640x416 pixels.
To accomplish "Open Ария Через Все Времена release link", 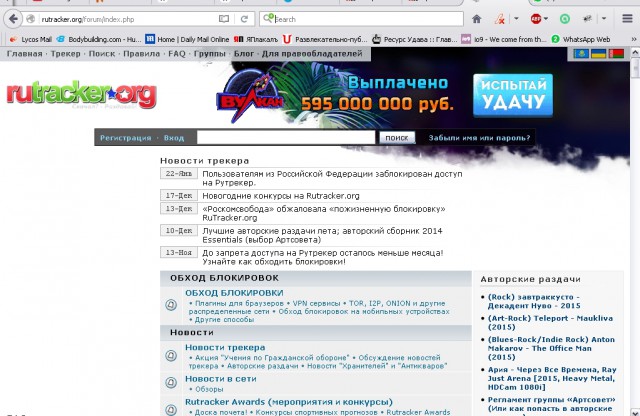I will coord(552,378).
